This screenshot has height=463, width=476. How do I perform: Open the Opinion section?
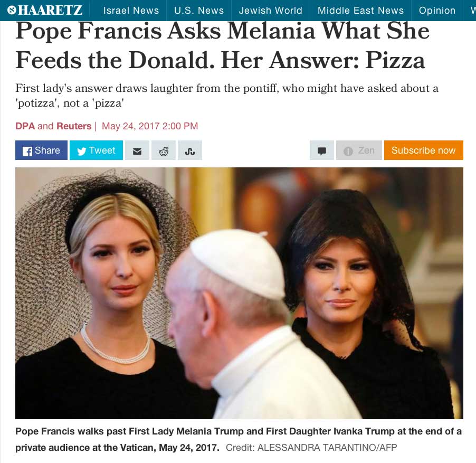[437, 11]
